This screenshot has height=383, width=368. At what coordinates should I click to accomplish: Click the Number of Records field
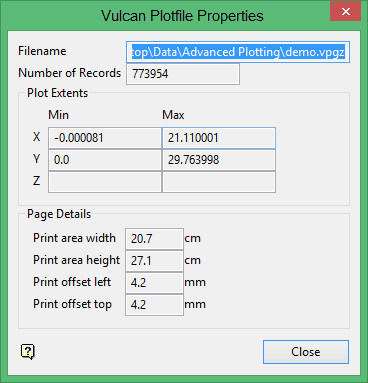pyautogui.click(x=183, y=74)
